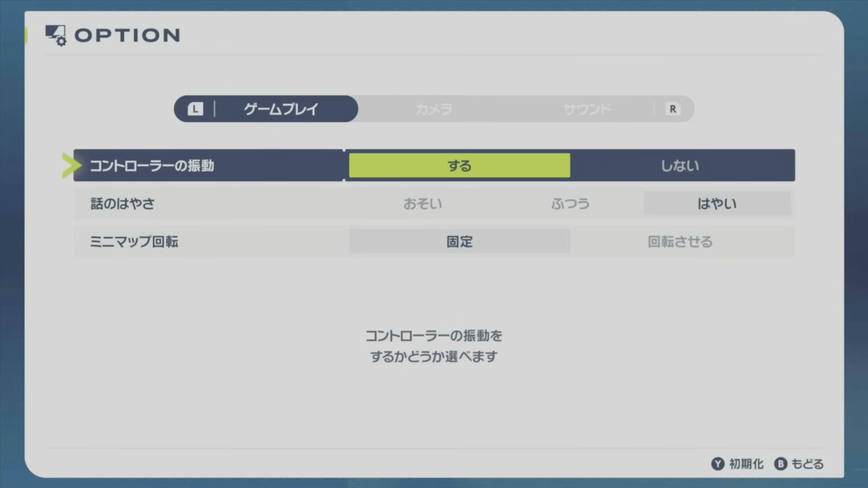
Task: Select the ミニマップ回転 setting row
Action: pos(134,242)
